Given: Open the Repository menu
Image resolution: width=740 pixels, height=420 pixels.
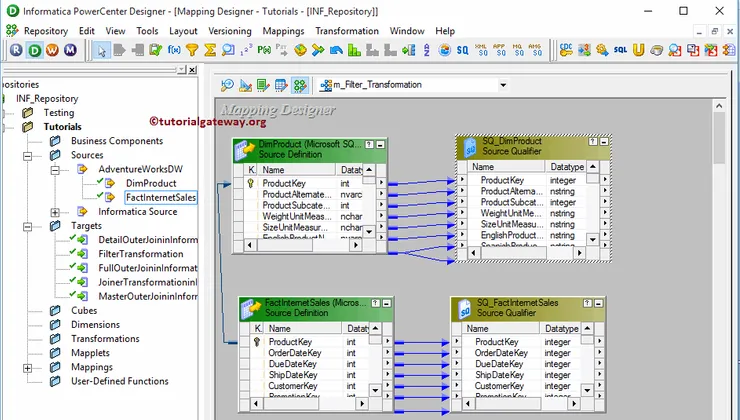Looking at the screenshot, I should [46, 31].
